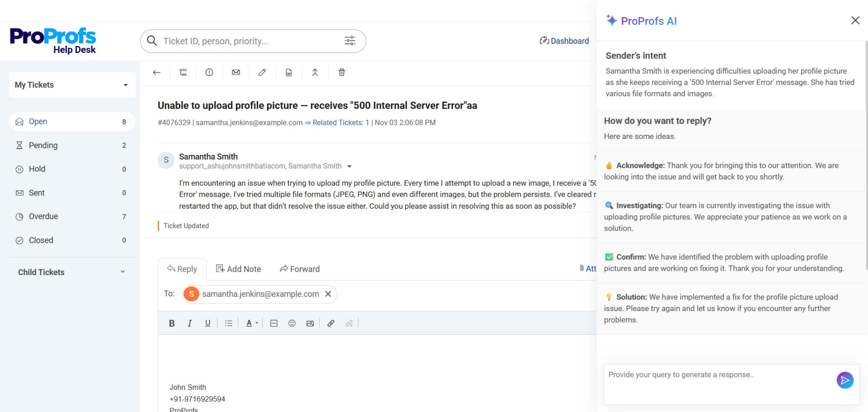Insert an emoji into the reply

(x=292, y=323)
